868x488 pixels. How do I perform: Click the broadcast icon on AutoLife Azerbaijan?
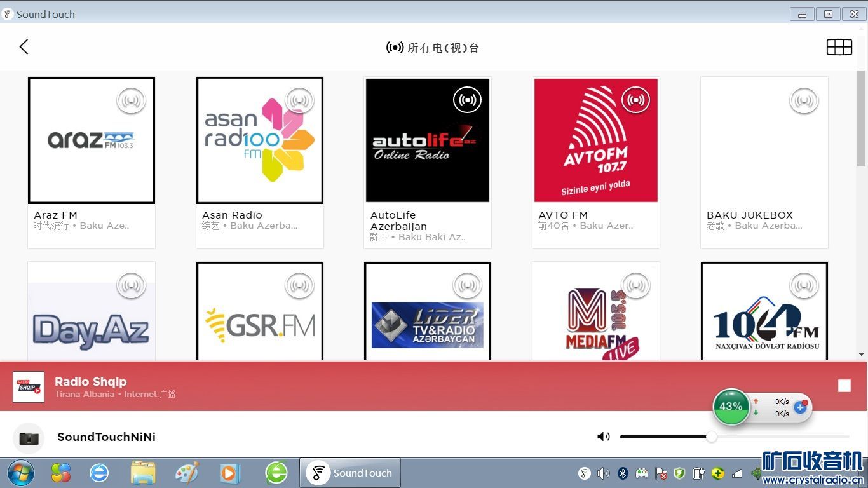468,100
